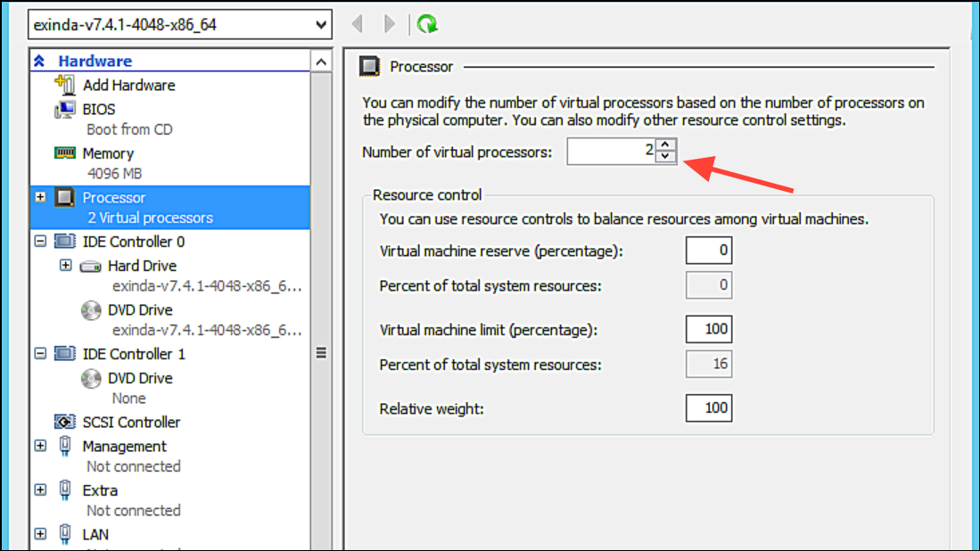Select IDE Controller 1
980x551 pixels.
tap(134, 354)
